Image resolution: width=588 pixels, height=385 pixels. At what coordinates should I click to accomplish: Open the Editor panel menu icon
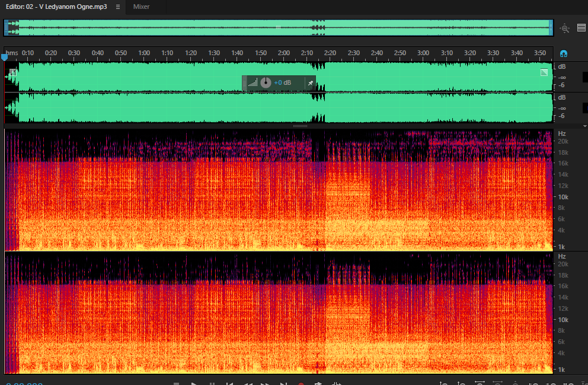(x=118, y=7)
